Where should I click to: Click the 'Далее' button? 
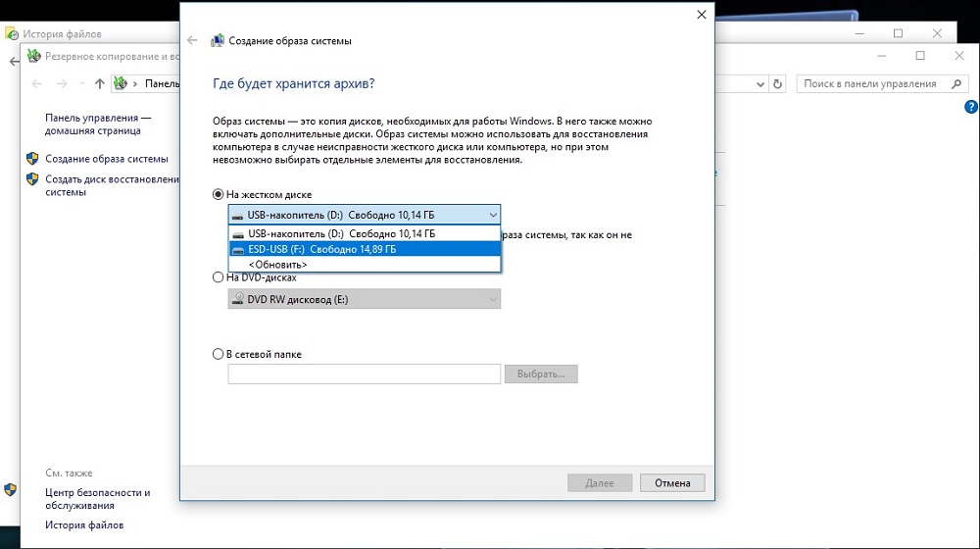pyautogui.click(x=600, y=482)
